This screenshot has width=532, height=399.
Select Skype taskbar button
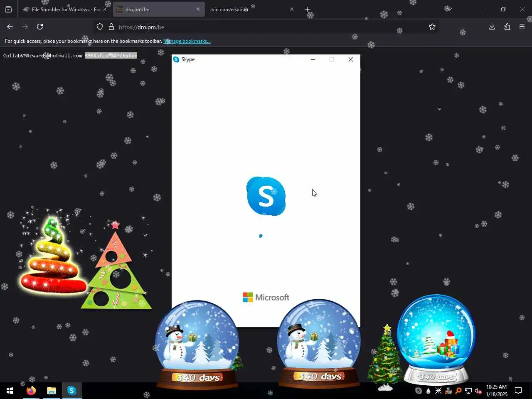(72, 391)
